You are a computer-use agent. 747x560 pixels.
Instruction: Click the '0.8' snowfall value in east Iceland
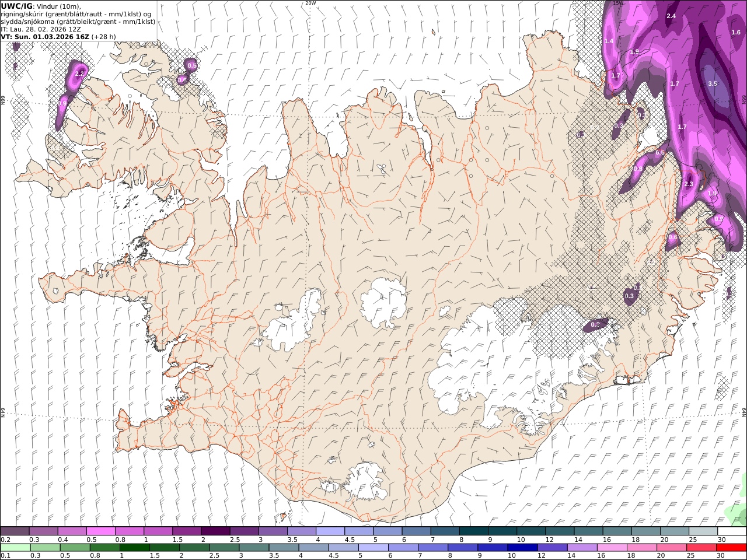(638, 169)
